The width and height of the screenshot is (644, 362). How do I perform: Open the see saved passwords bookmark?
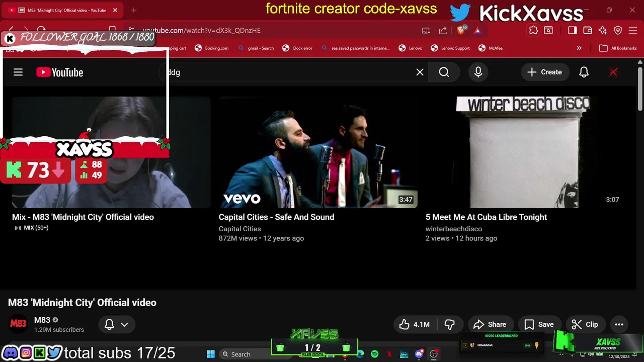(355, 48)
